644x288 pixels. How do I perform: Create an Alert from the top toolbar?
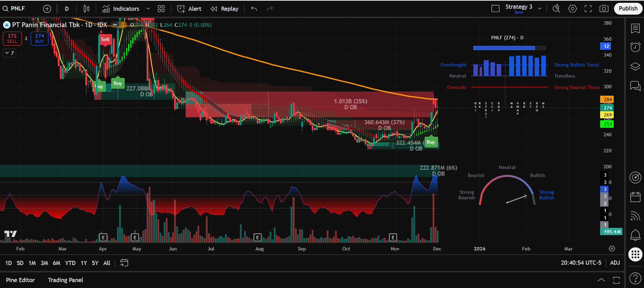click(189, 9)
